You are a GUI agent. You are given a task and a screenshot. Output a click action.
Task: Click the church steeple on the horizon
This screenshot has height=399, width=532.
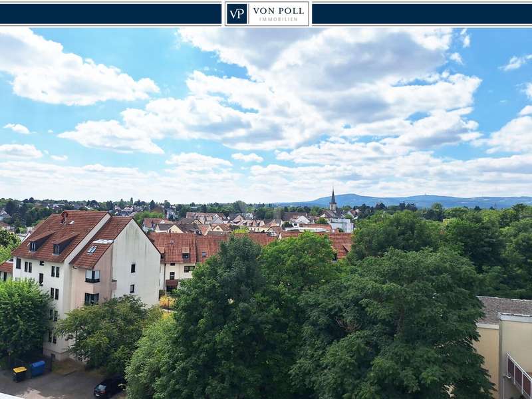point(333,199)
